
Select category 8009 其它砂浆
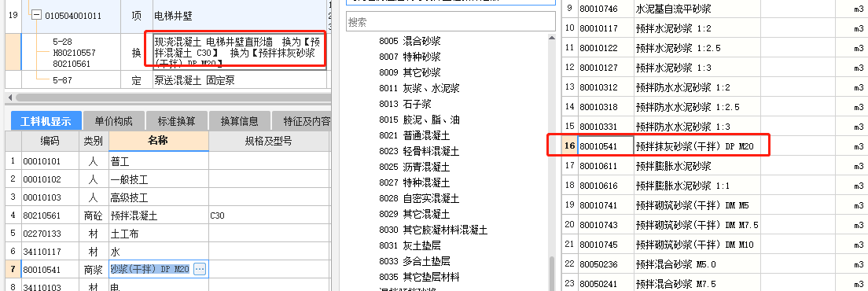pos(410,72)
